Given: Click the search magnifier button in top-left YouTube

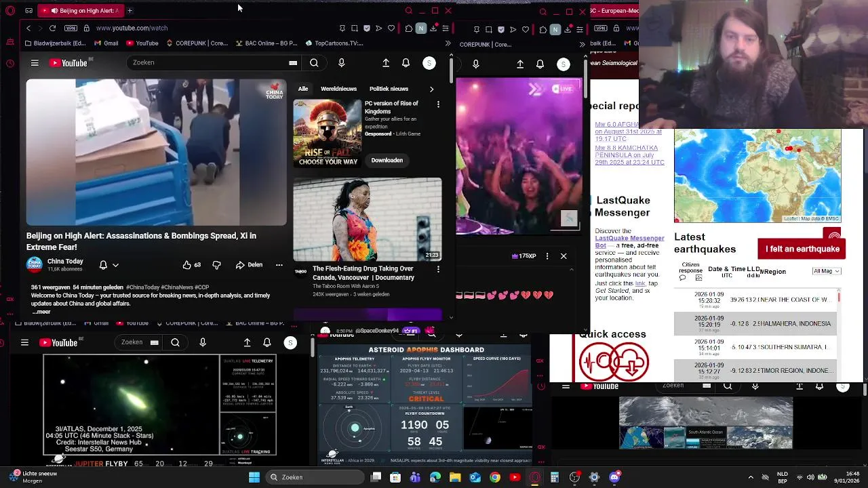Looking at the screenshot, I should (314, 62).
